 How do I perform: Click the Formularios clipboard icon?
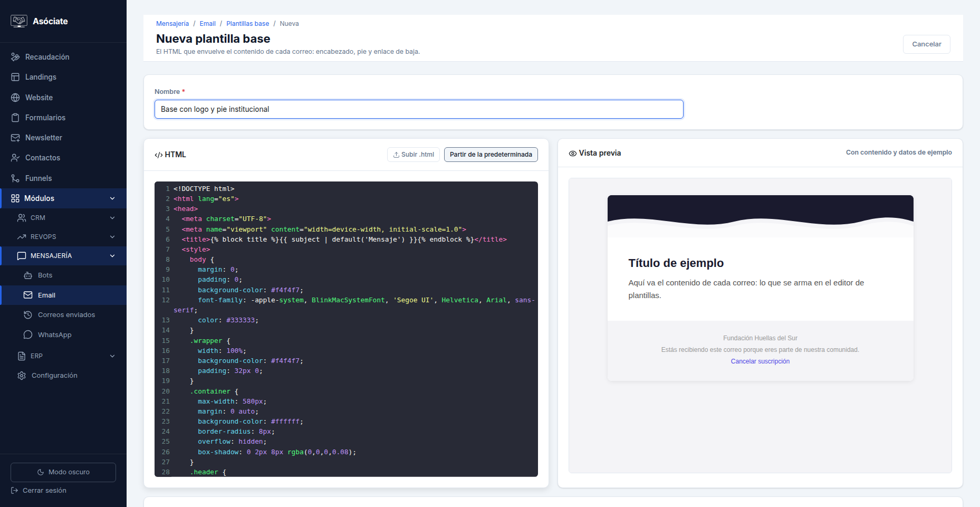tap(15, 118)
